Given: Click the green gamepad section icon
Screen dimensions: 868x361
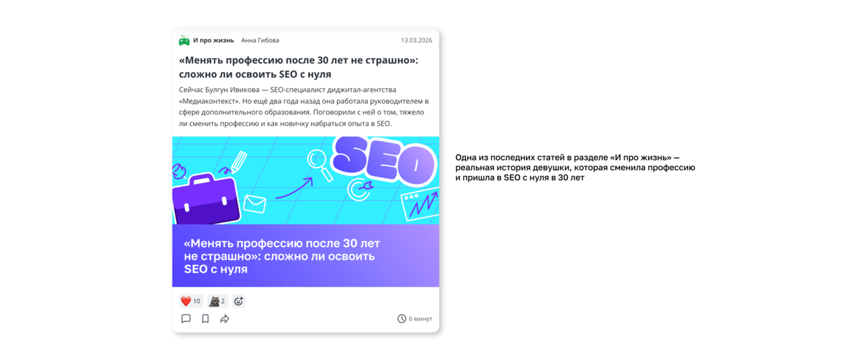Looking at the screenshot, I should (x=185, y=41).
